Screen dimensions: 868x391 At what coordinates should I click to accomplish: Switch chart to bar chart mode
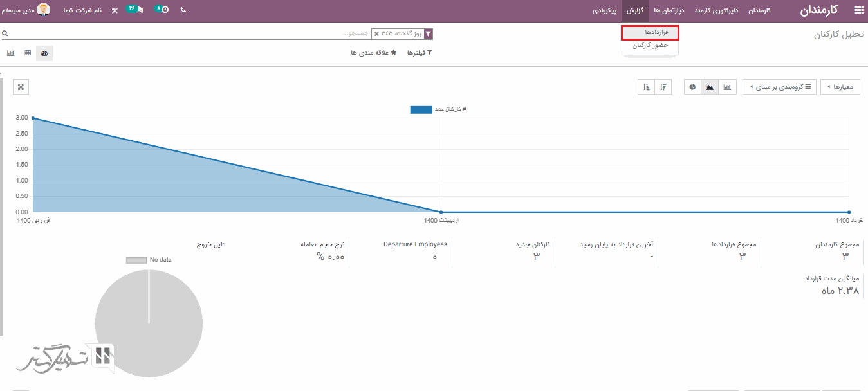728,87
